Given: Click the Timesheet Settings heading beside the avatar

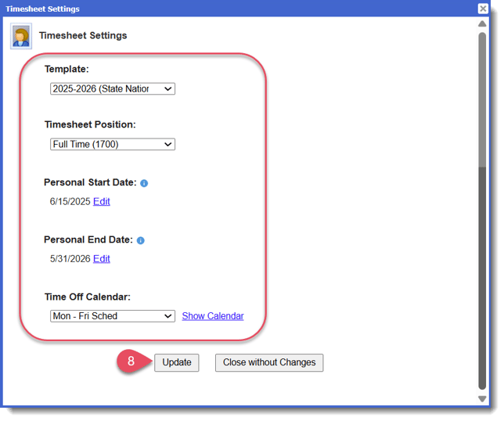Looking at the screenshot, I should click(x=83, y=36).
